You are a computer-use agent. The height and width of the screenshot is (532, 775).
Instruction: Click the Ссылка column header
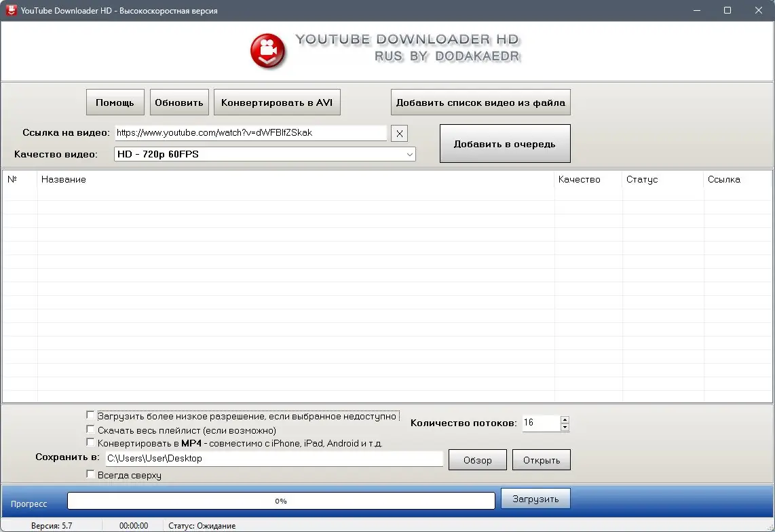[x=738, y=179]
